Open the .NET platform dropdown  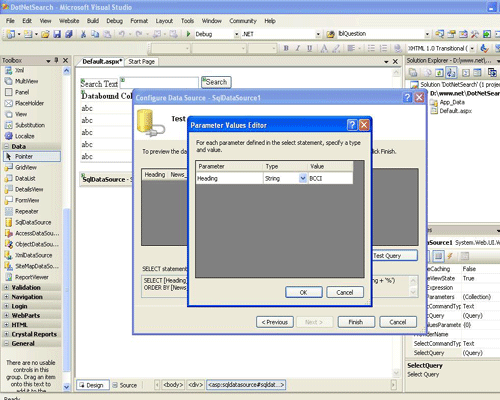pyautogui.click(x=318, y=34)
